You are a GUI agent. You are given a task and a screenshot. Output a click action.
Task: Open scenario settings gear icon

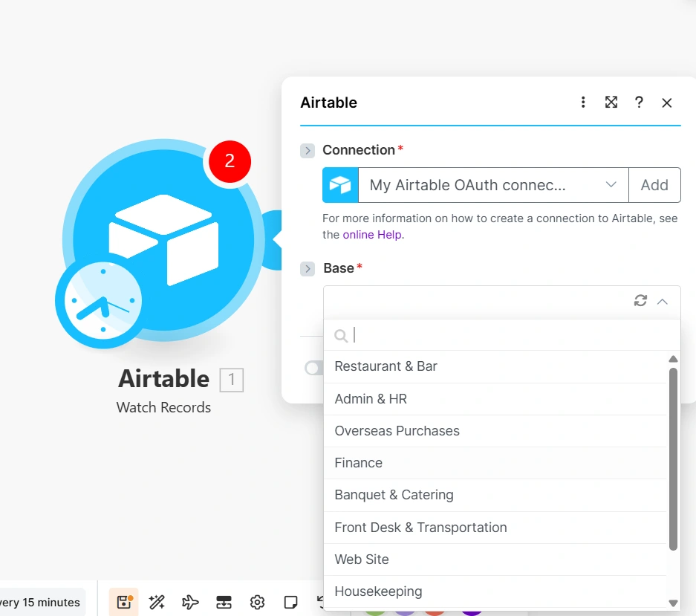(x=257, y=602)
